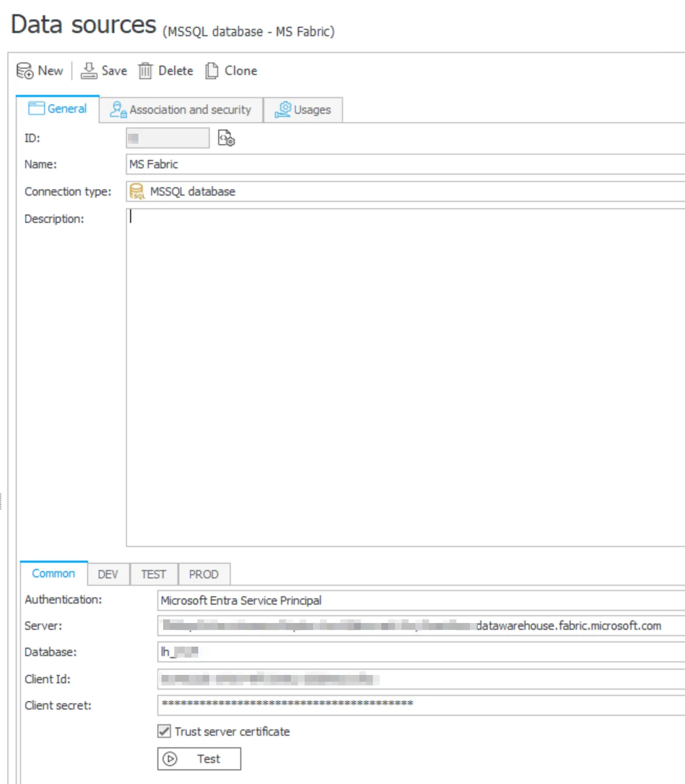The width and height of the screenshot is (685, 784).
Task: Click the Save icon in toolbar
Action: point(89,70)
